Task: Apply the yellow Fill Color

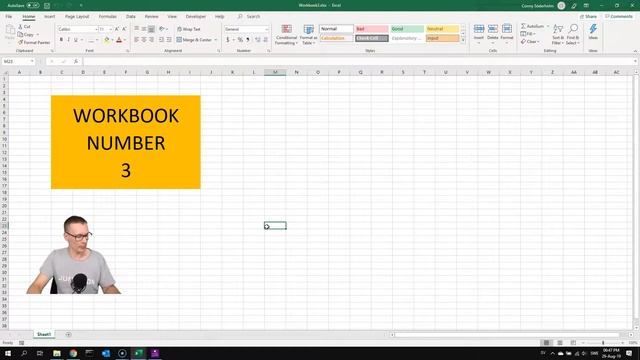Action: 107,40
